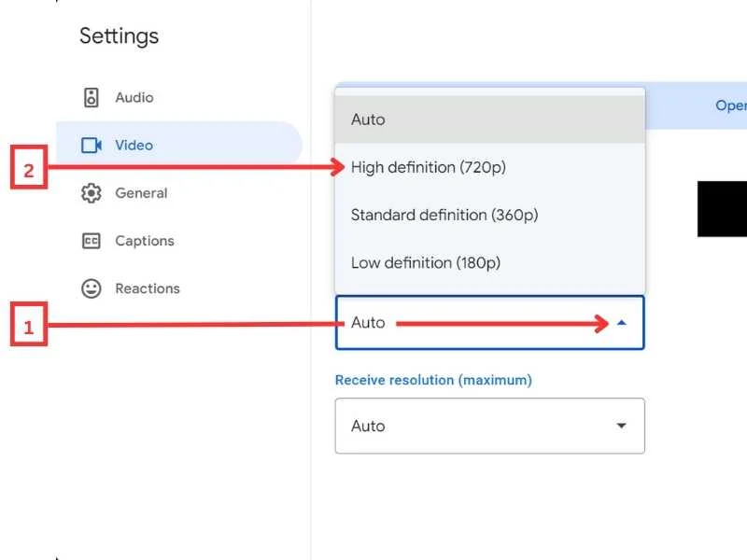Viewport: 747px width, 560px height.
Task: Go to General settings tab
Action: (179, 193)
